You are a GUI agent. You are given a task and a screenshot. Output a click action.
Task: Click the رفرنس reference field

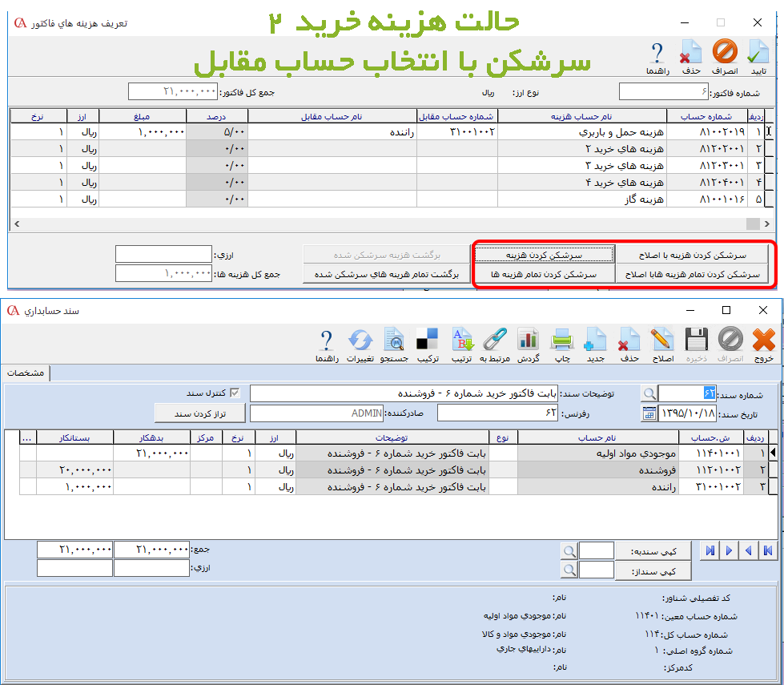point(497,413)
